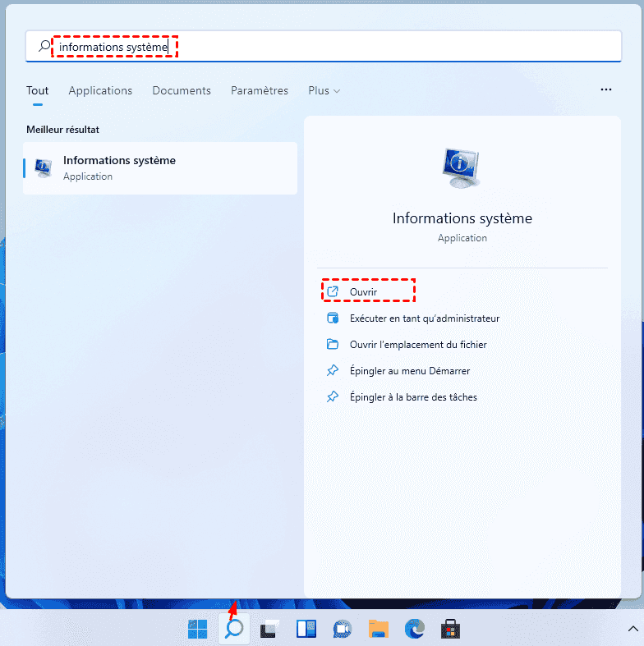Click the Ouvrir open icon
This screenshot has width=644, height=646.
click(x=333, y=291)
